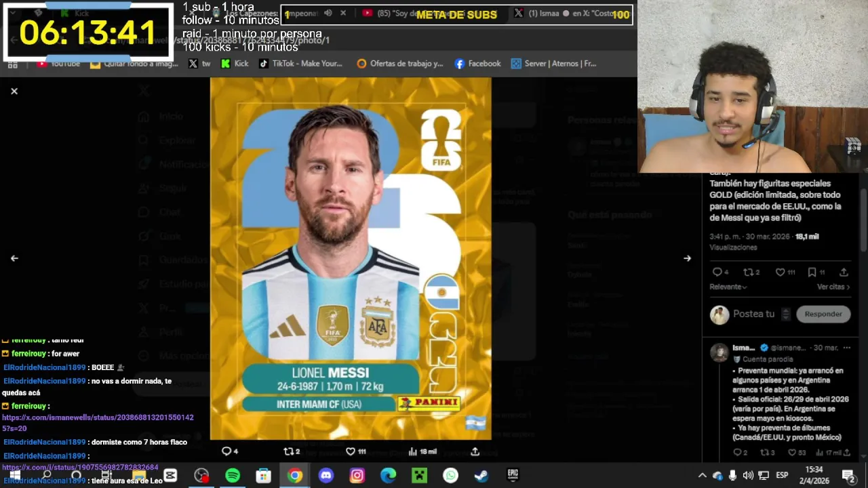Screen dimensions: 868x488
Task: Open the Kick bookmark
Action: pos(235,64)
